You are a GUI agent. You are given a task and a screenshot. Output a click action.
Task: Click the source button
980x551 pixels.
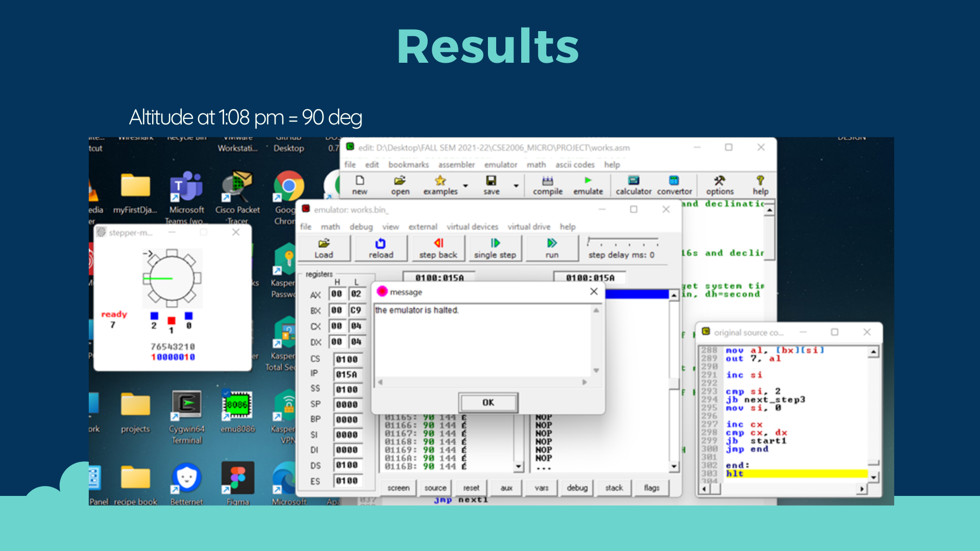(435, 488)
